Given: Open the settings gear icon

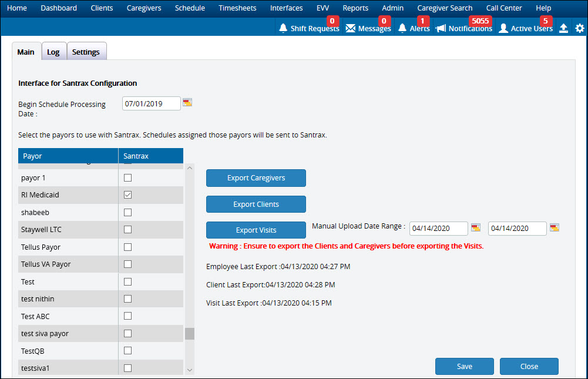Looking at the screenshot, I should pos(579,28).
